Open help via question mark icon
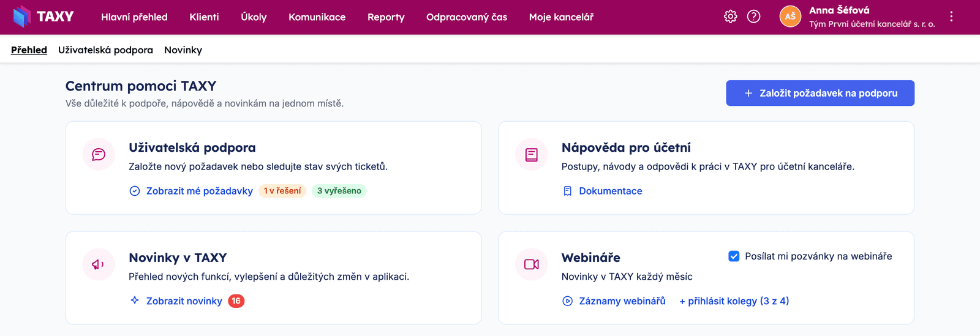Image resolution: width=980 pixels, height=336 pixels. pyautogui.click(x=754, y=17)
